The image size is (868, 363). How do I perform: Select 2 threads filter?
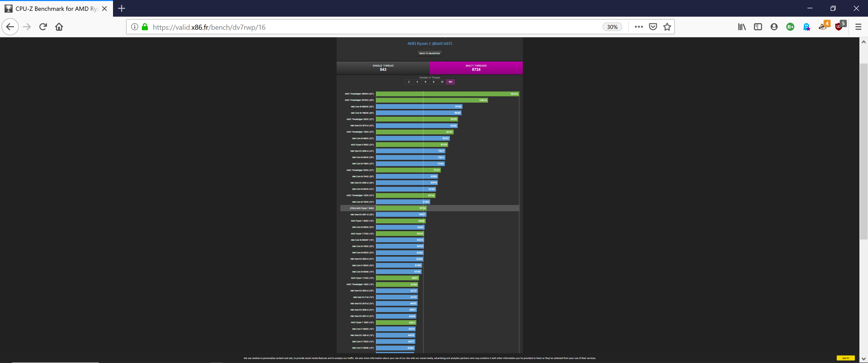[x=409, y=82]
